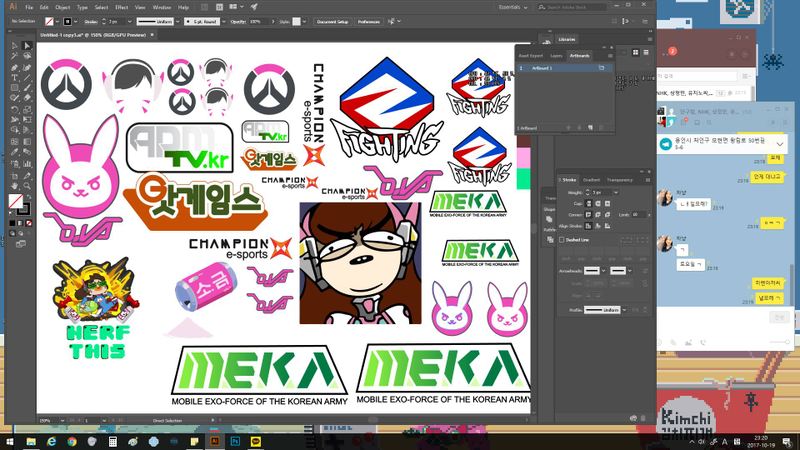
Task: Switch to the Transparency tab
Action: coord(619,180)
